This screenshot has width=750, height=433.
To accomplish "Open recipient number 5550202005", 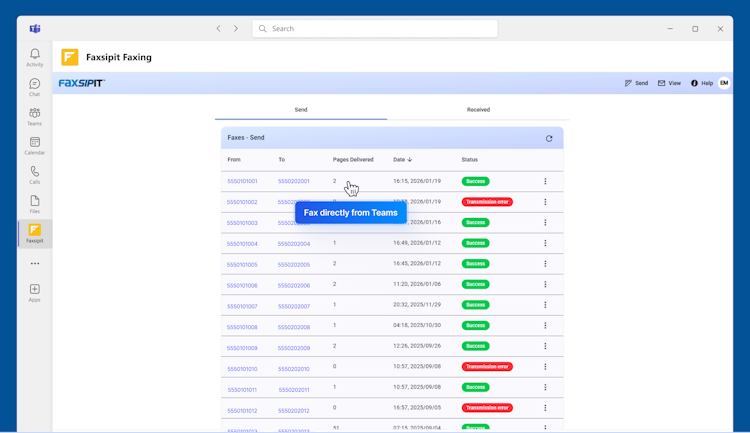I will click(294, 265).
